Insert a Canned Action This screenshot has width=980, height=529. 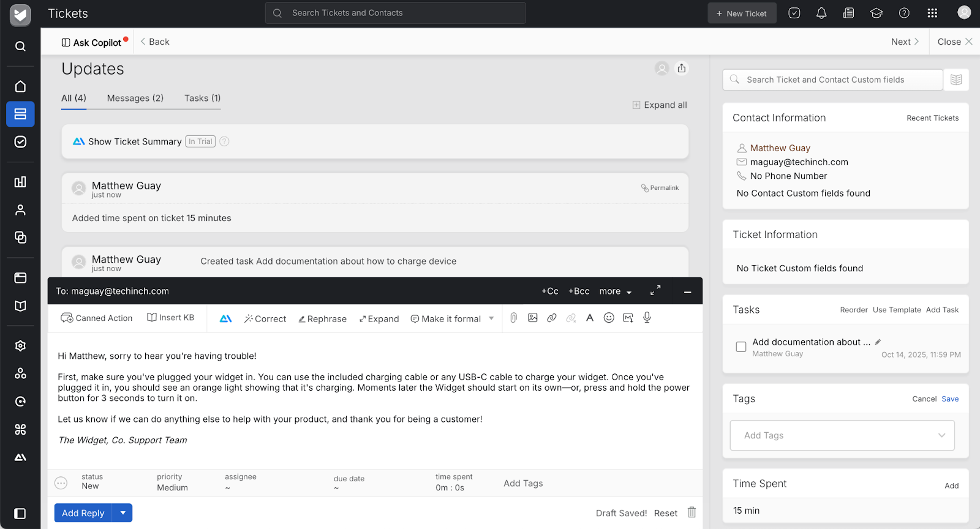pos(97,318)
